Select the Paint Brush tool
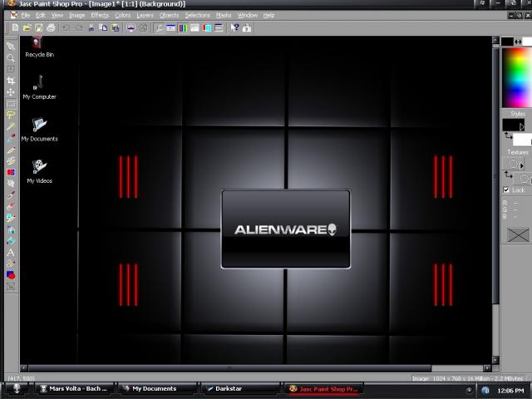Image resolution: width=532 pixels, height=399 pixels. [x=11, y=150]
